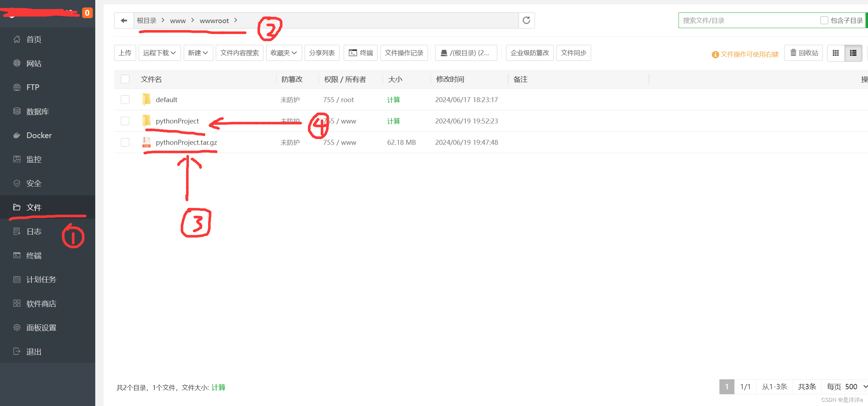Click the 上传 upload button
Screen dimensions: 868x406
[125, 53]
